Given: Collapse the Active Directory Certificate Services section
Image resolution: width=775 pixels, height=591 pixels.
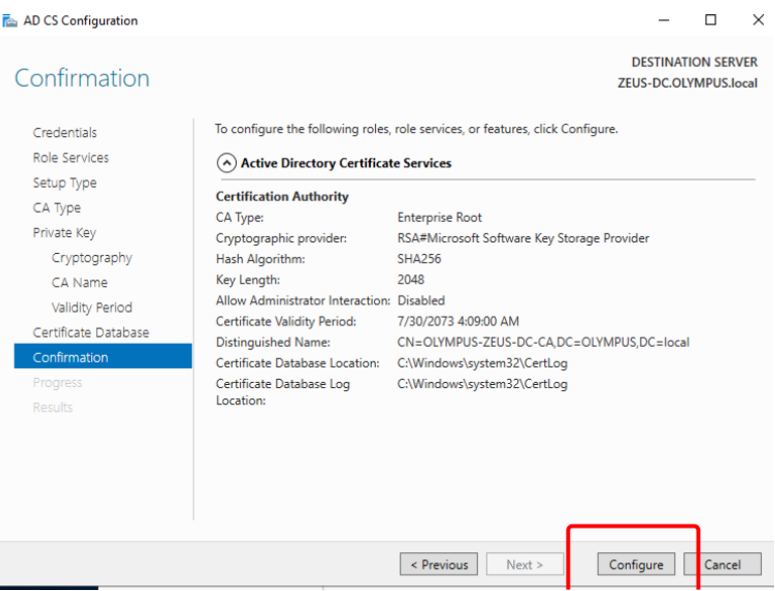Looking at the screenshot, I should click(227, 163).
